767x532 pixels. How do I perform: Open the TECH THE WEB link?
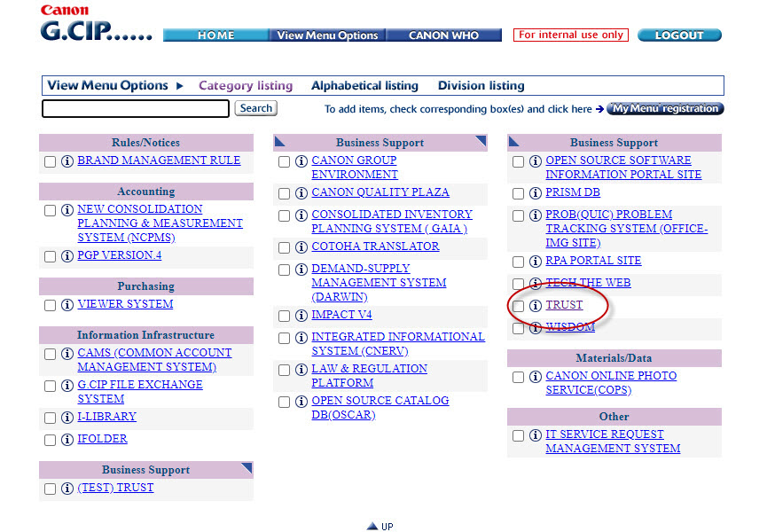pyautogui.click(x=588, y=283)
